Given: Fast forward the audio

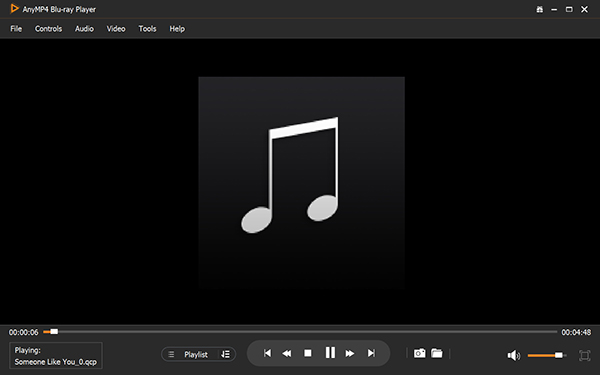Looking at the screenshot, I should (350, 353).
